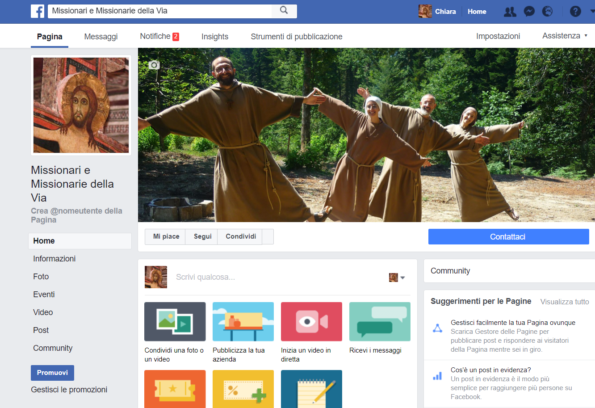Click the 'Scrivi qualcosa...' post field
The height and width of the screenshot is (408, 595).
tap(279, 277)
